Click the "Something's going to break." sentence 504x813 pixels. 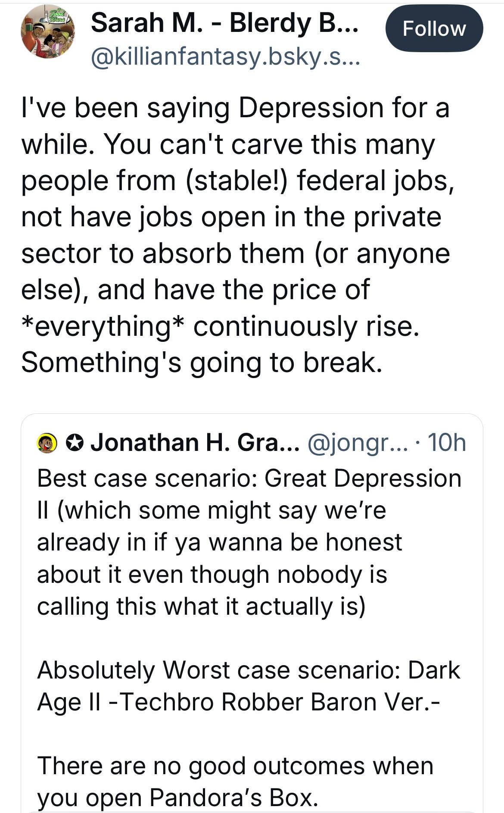point(202,362)
